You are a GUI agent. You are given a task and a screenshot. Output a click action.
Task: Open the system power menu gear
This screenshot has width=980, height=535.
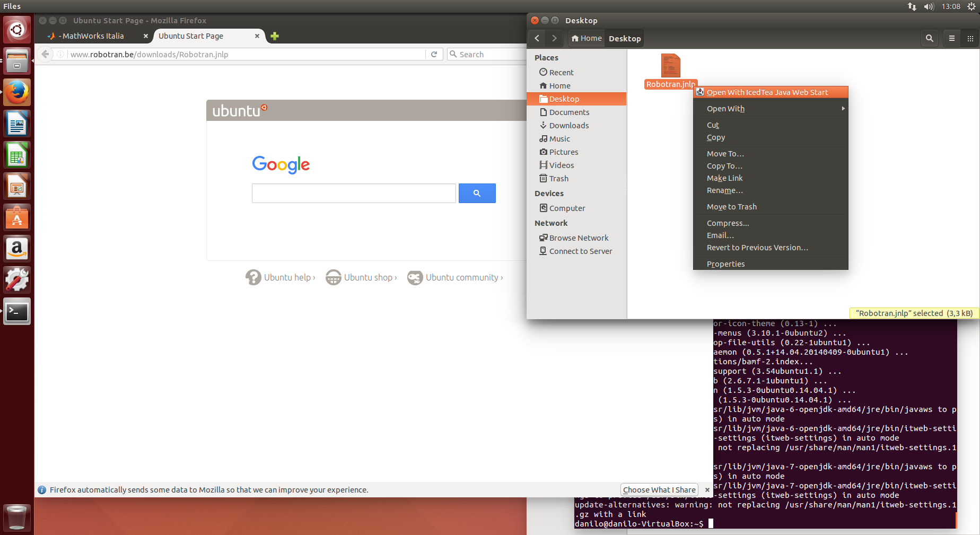(971, 6)
